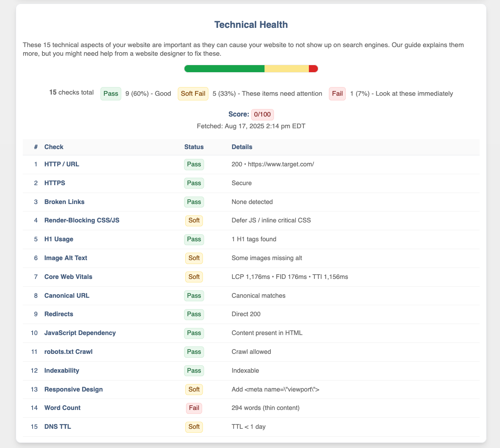The height and width of the screenshot is (448, 500).
Task: Open the Core Web Vitals check
Action: [x=68, y=277]
